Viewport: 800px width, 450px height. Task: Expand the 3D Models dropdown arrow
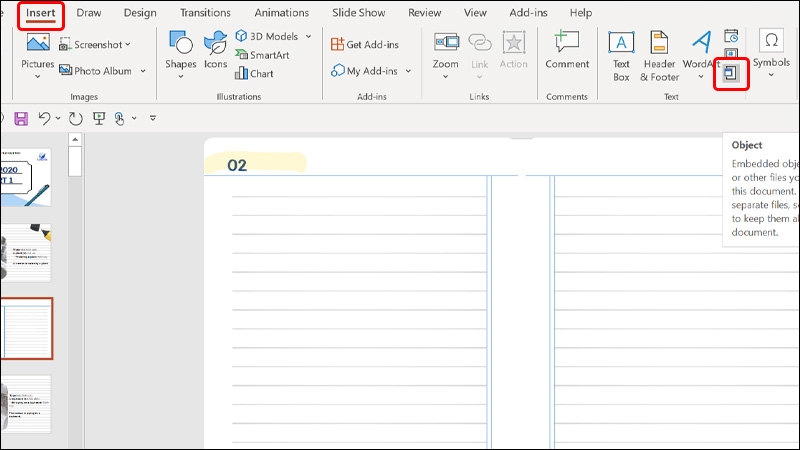coord(308,36)
